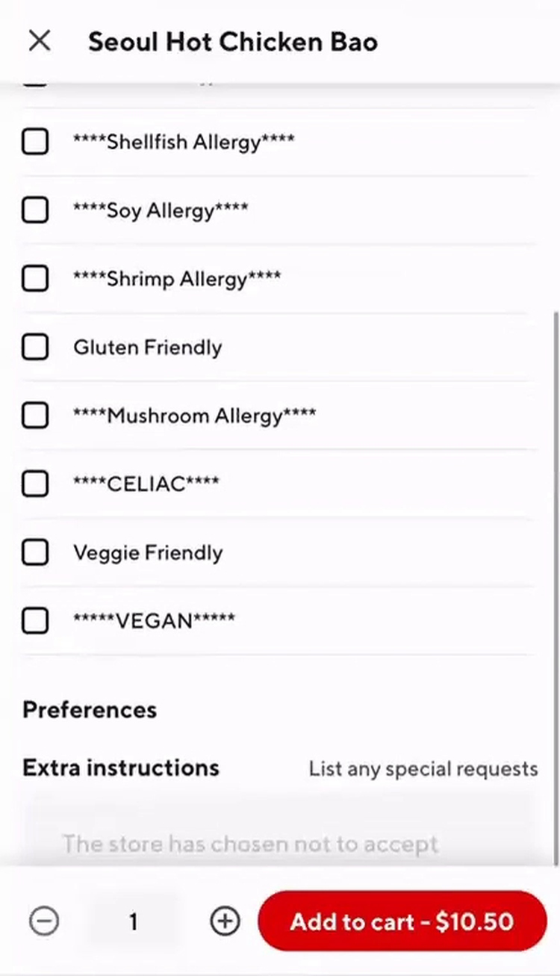Tap the Veggie Friendly label text
560x976 pixels.
[148, 553]
